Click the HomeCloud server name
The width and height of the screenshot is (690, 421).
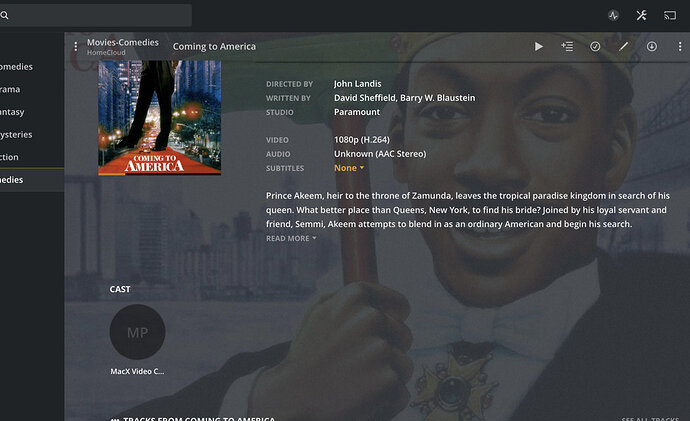(x=106, y=52)
